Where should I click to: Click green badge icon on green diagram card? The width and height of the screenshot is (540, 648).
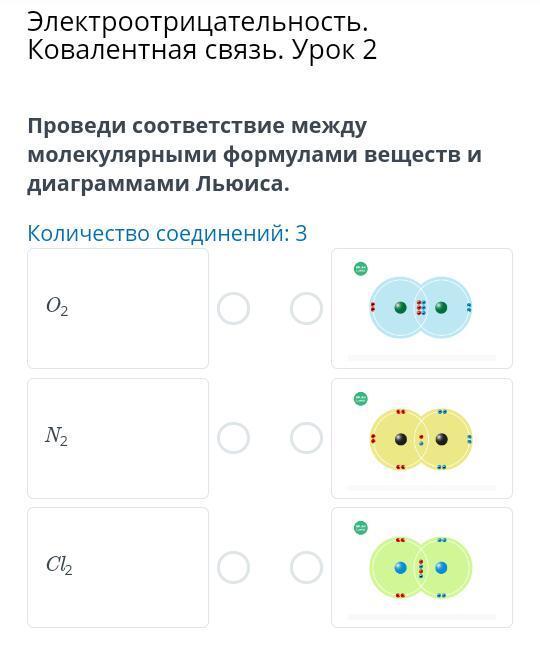(361, 528)
